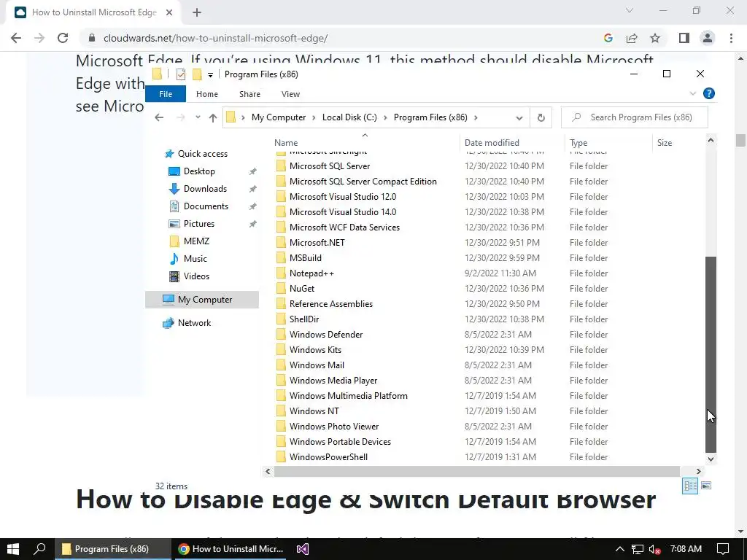Click the New folder icon in the title bar
This screenshot has height=560, width=747.
pyautogui.click(x=197, y=74)
